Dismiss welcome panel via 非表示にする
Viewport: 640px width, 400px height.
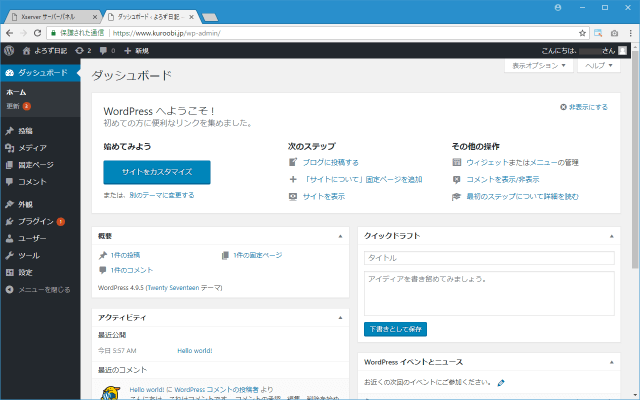tap(585, 106)
